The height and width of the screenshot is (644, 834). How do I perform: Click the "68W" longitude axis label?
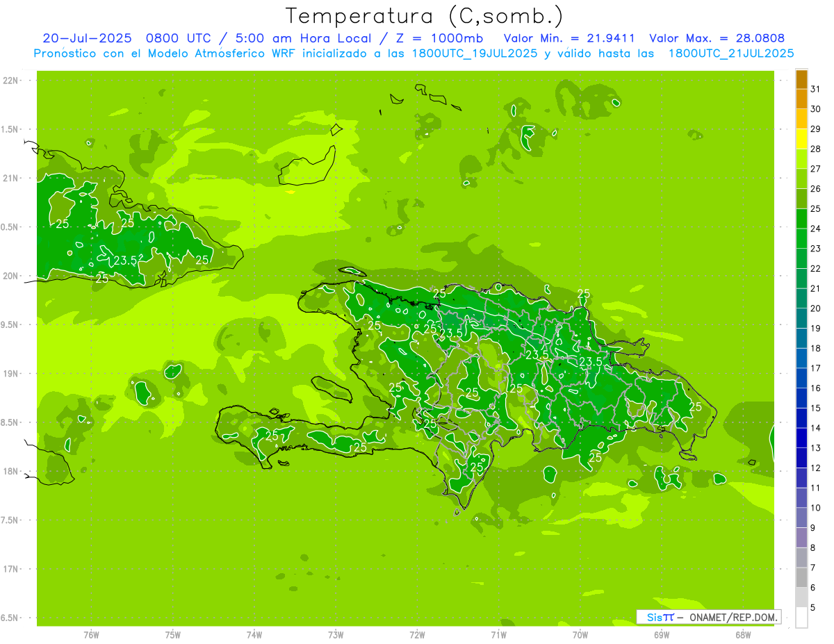[743, 634]
